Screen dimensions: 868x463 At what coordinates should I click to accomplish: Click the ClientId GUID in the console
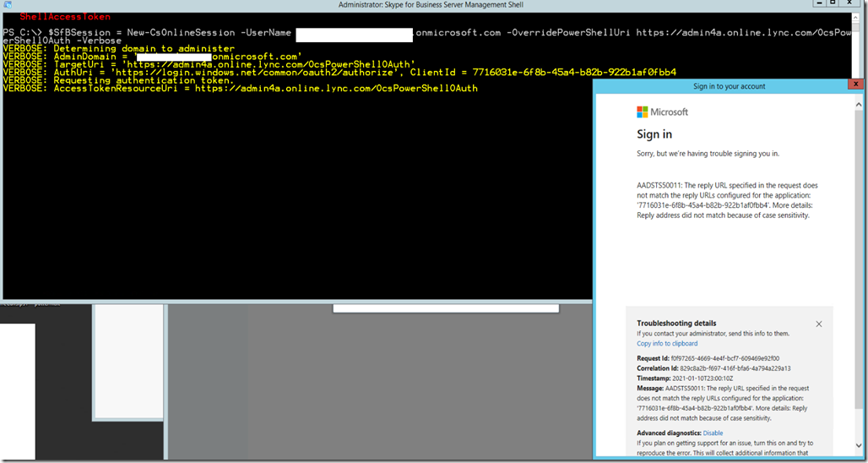tap(575, 73)
